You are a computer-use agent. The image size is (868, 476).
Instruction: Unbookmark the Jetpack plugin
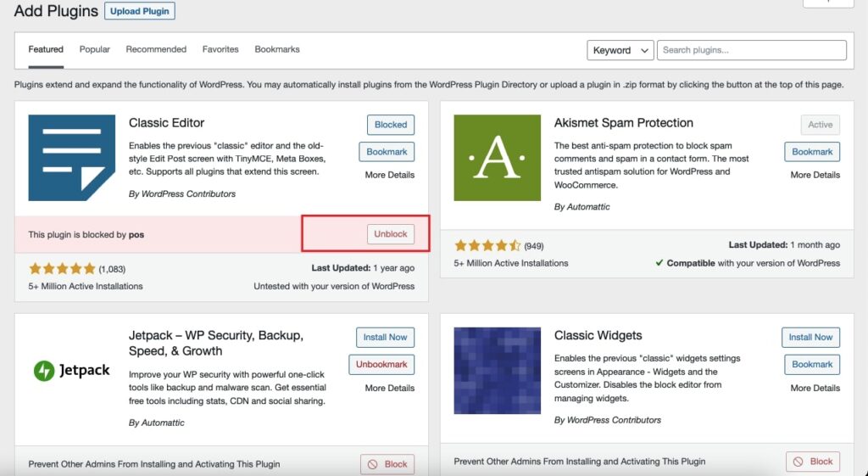coord(381,365)
